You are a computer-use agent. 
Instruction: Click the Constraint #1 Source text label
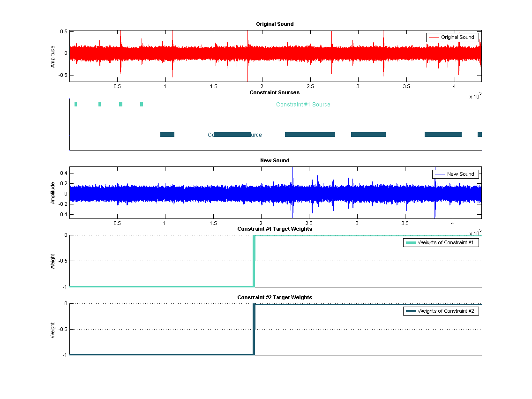303,105
